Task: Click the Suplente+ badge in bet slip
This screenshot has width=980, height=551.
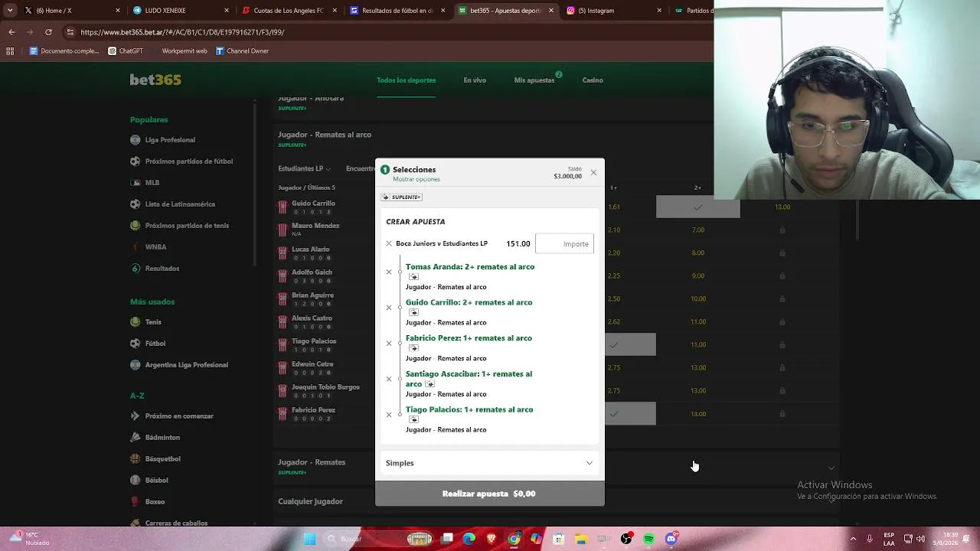Action: [x=402, y=197]
